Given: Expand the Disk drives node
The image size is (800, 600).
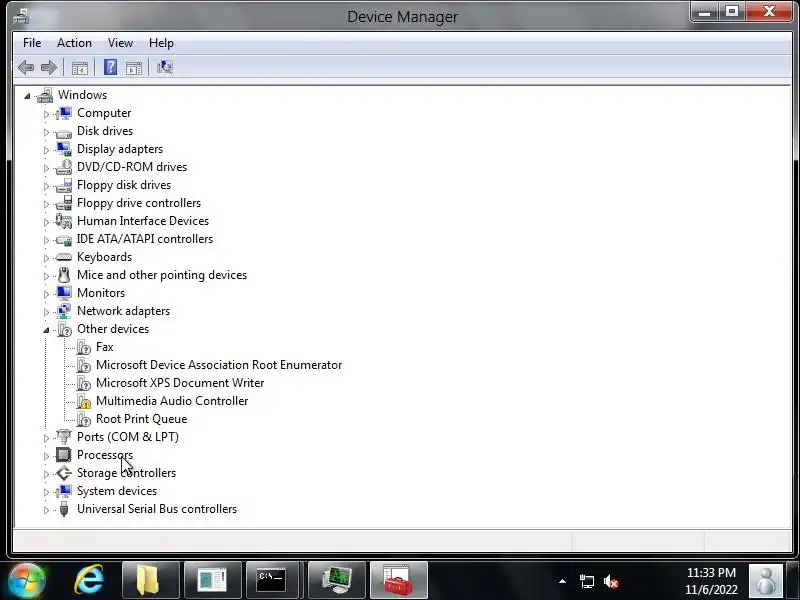Looking at the screenshot, I should point(46,132).
